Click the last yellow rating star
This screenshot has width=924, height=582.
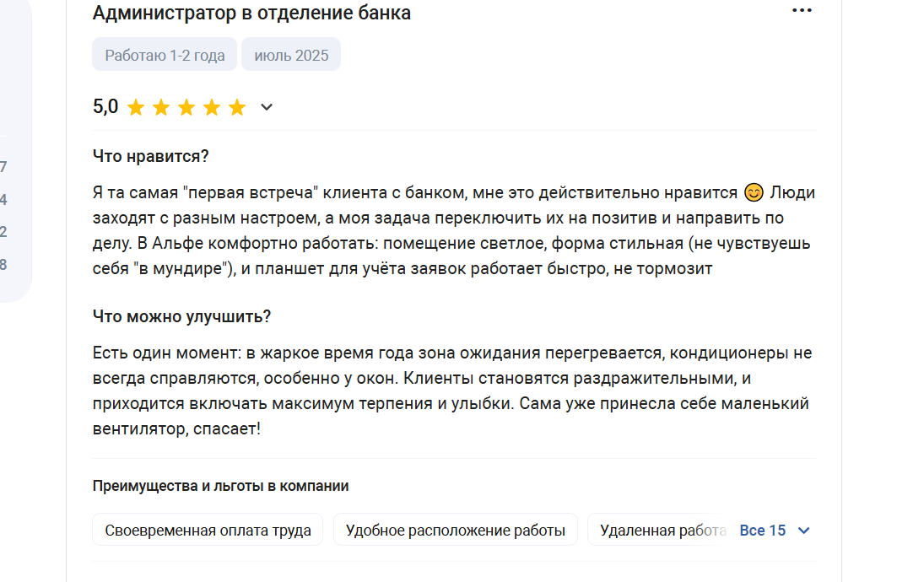(237, 107)
